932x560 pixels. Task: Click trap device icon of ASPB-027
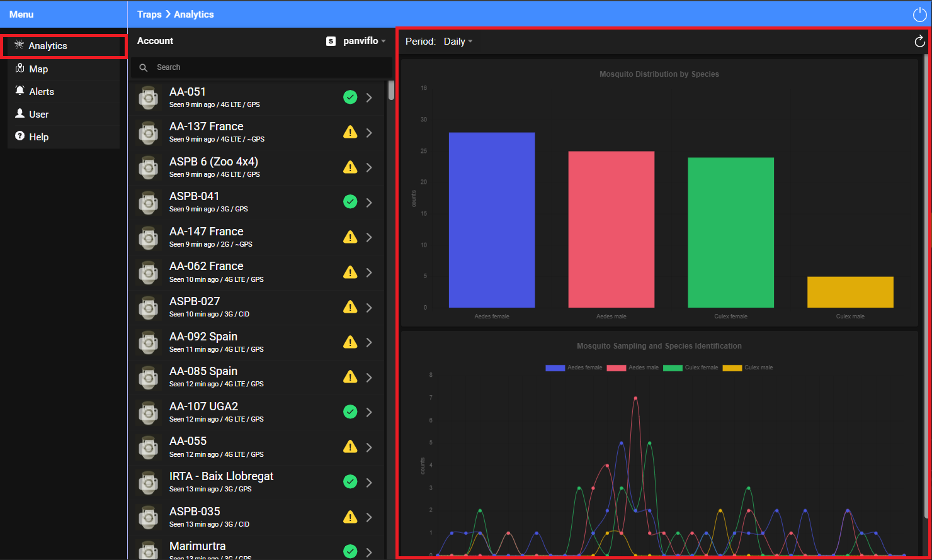[x=149, y=308]
